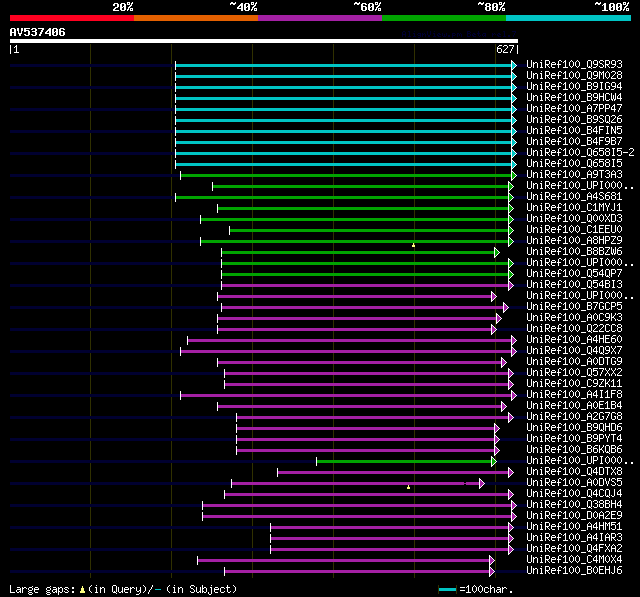Open hit UniRef100_B9SQ26
This screenshot has height=597, width=640.
pos(574,120)
